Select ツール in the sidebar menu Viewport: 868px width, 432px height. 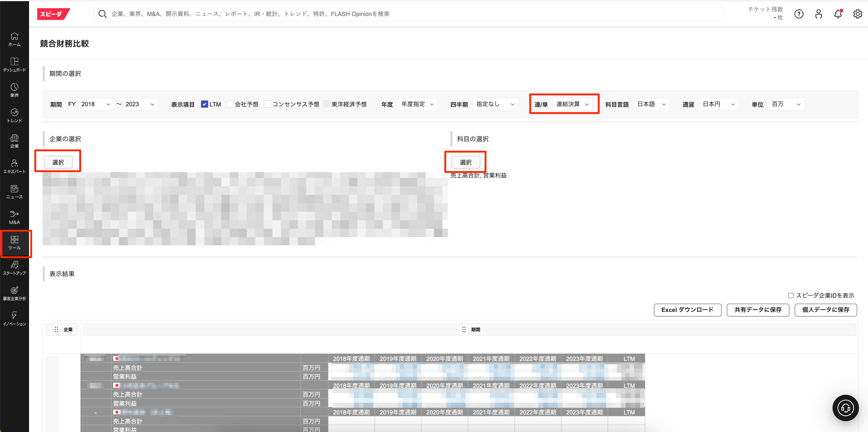tap(14, 243)
